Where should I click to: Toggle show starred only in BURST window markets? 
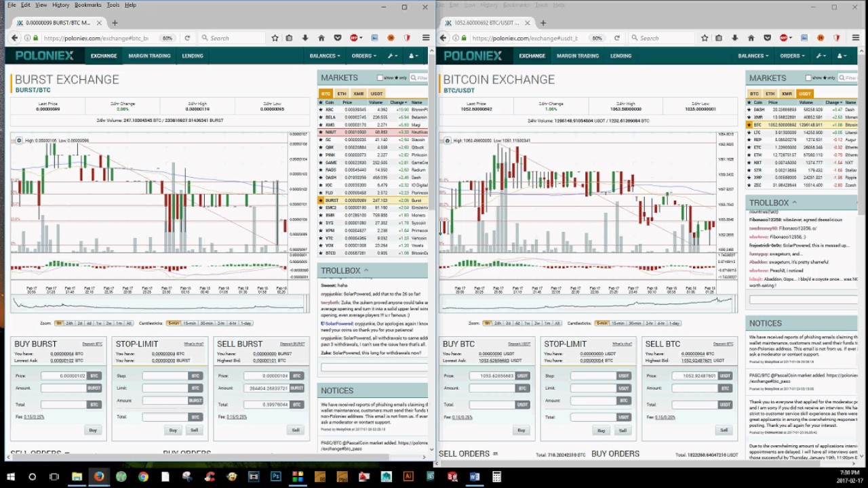click(380, 78)
